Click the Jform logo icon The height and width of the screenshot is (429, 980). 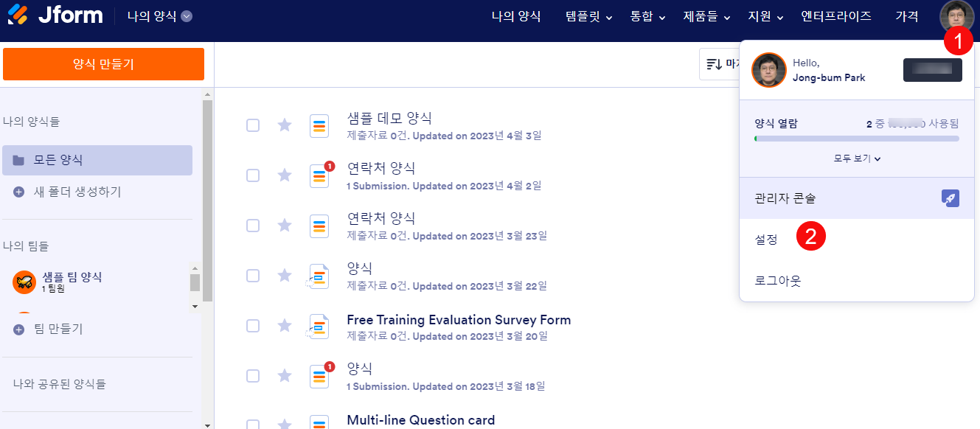pos(17,15)
